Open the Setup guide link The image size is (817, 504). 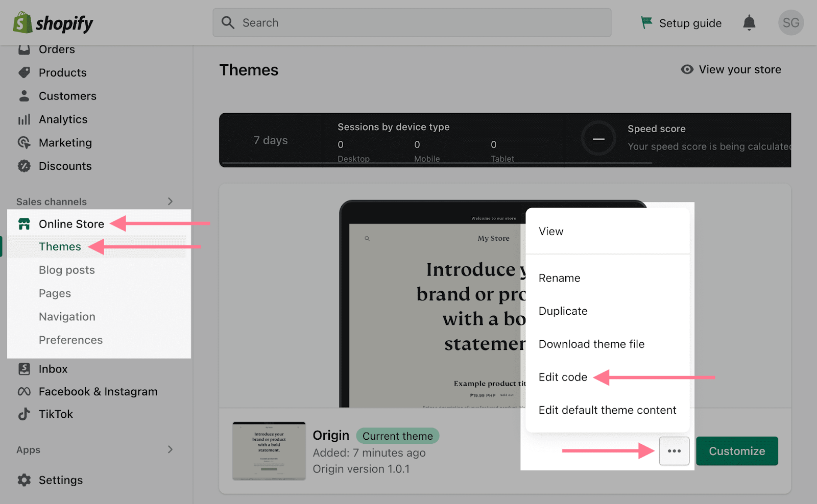coord(682,23)
